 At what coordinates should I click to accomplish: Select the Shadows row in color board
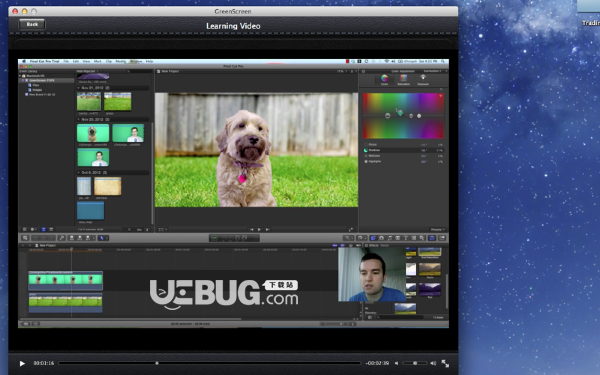403,150
